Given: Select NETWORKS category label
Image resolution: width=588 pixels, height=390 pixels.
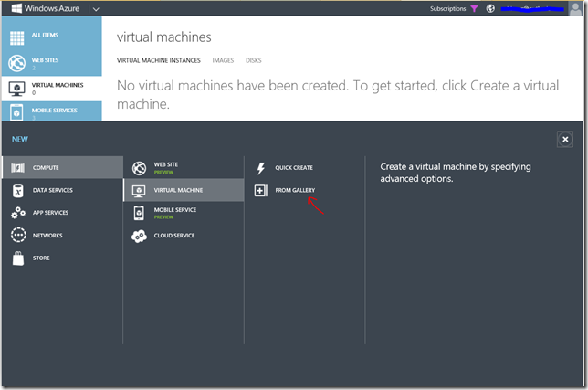Looking at the screenshot, I should [47, 236].
